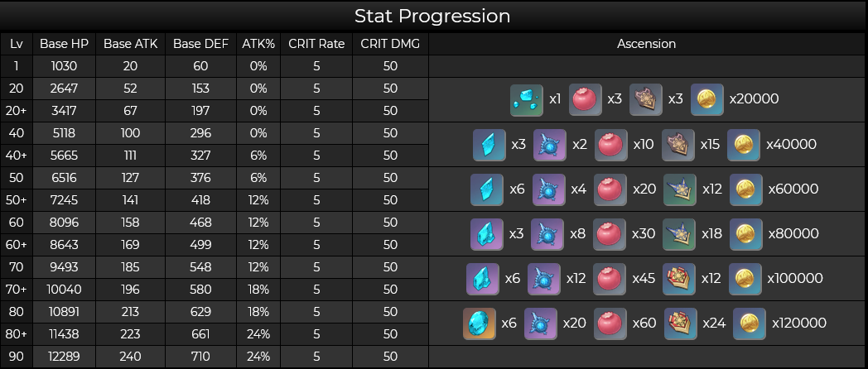
Task: Click the gold-backed gemstone icon in the x120000 row
Action: pyautogui.click(x=480, y=323)
